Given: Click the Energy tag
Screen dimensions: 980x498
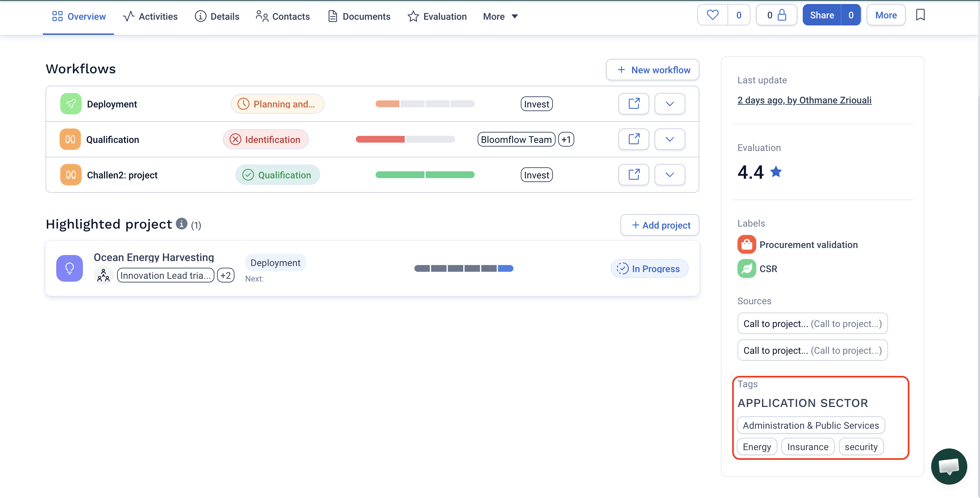Looking at the screenshot, I should click(x=757, y=446).
